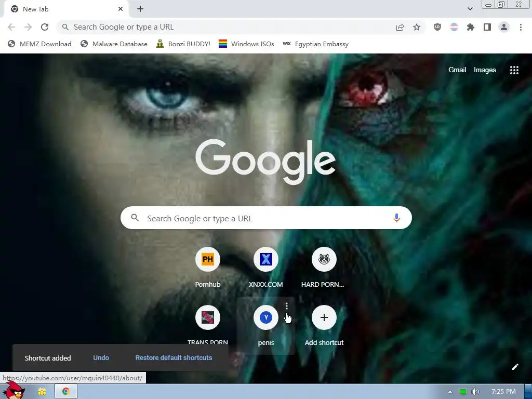Go back with the left arrow button
Image resolution: width=532 pixels, height=399 pixels.
click(x=11, y=27)
